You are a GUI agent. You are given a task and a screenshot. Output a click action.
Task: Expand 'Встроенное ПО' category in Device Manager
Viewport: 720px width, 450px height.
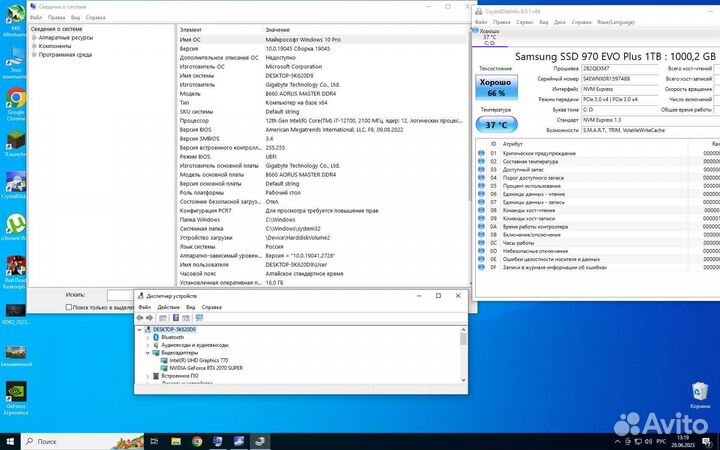tap(147, 376)
